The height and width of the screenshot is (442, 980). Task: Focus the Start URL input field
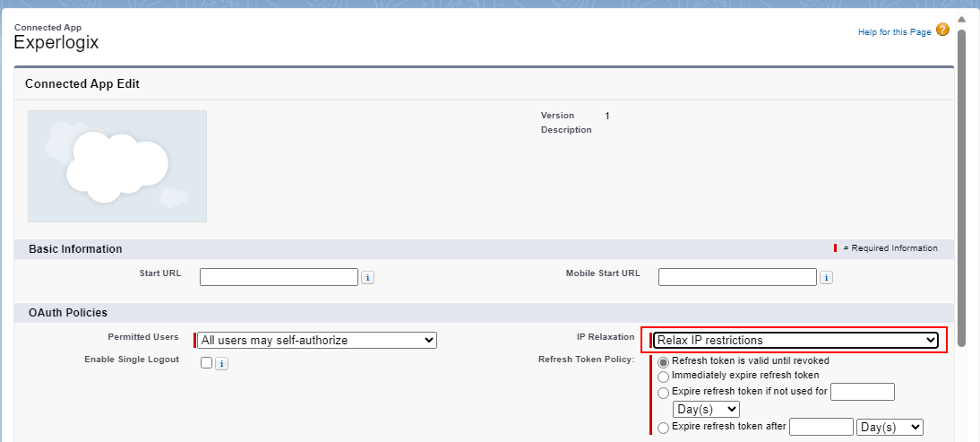click(279, 277)
